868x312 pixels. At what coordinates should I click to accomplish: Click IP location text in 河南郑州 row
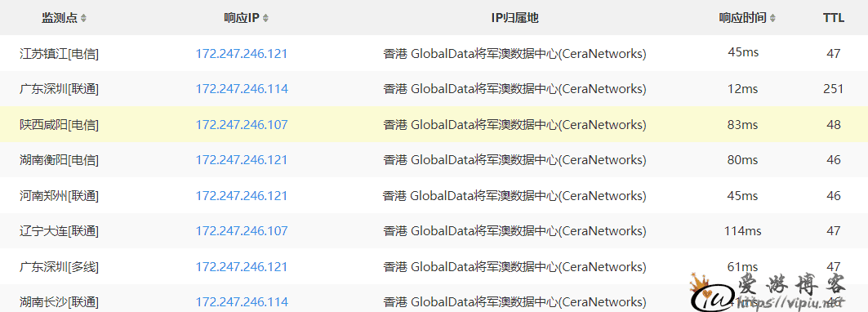[x=514, y=196]
